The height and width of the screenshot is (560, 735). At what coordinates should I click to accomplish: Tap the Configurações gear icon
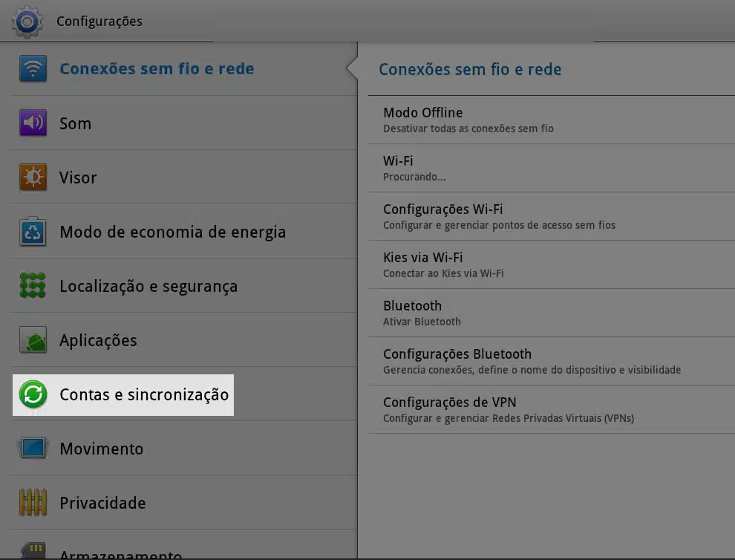tap(27, 21)
